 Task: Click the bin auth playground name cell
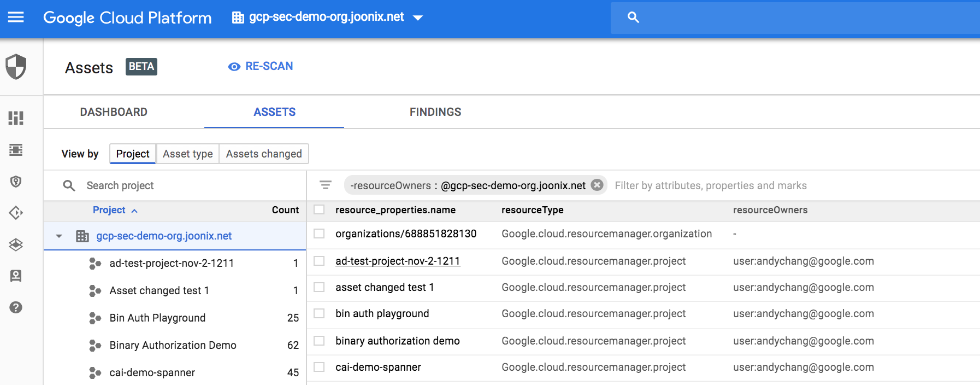tap(382, 314)
